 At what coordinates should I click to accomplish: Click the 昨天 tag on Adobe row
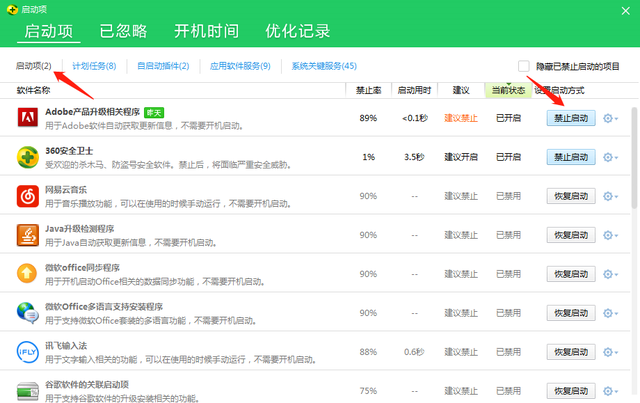(x=154, y=112)
